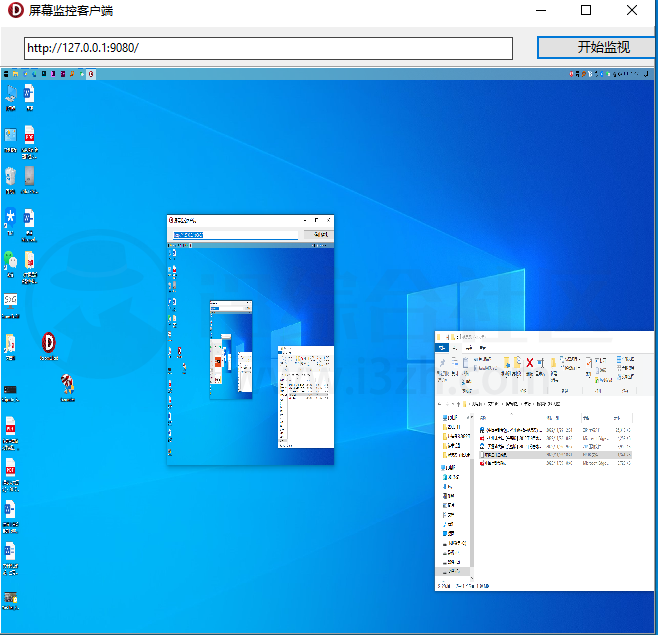Click Rename icon next to red X

click(540, 365)
